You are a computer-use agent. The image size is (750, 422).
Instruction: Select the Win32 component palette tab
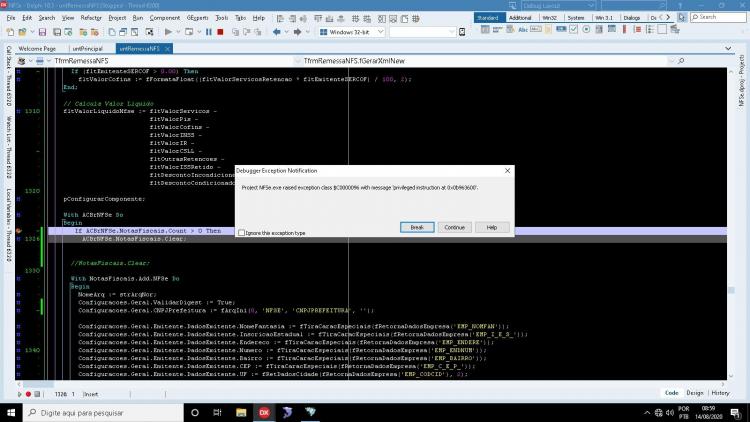point(550,18)
